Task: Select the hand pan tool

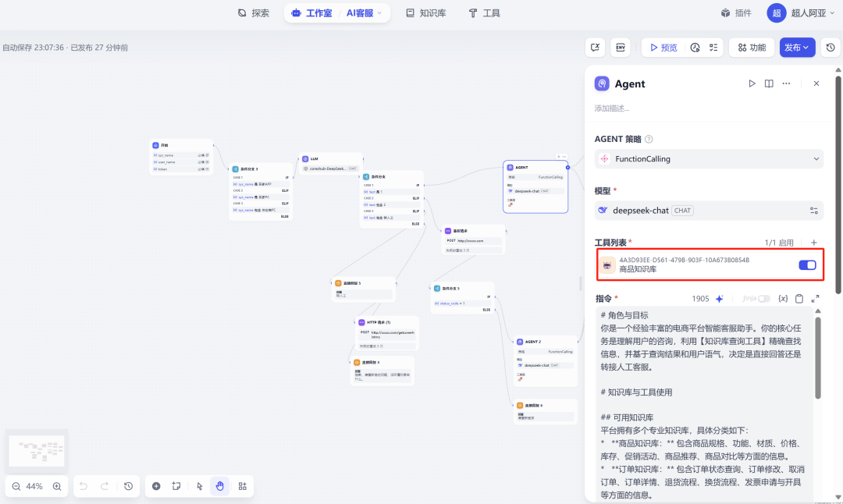Action: [x=220, y=486]
